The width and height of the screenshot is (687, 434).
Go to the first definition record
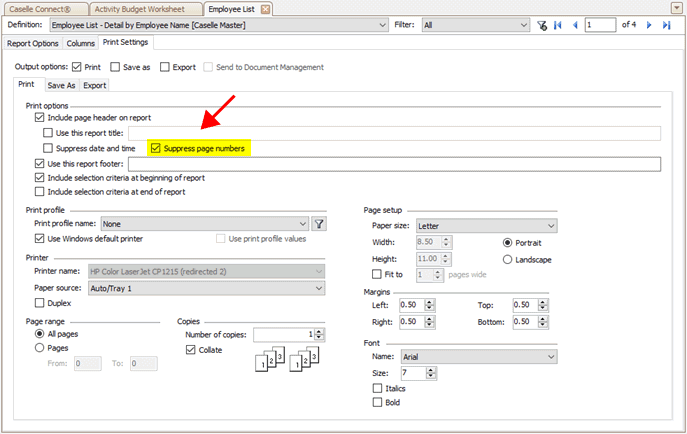click(558, 25)
